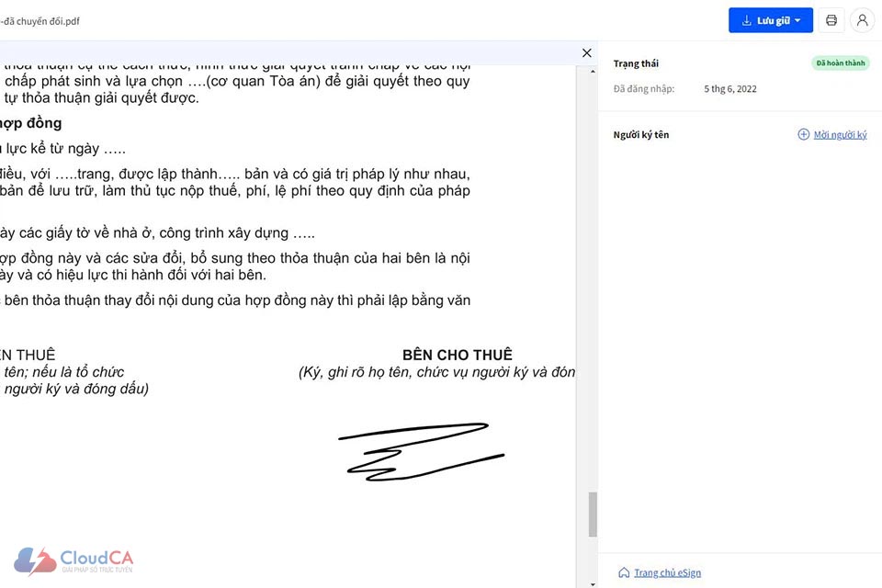Click the Đã hoàn thành status badge
Image resolution: width=882 pixels, height=588 pixels.
point(841,63)
